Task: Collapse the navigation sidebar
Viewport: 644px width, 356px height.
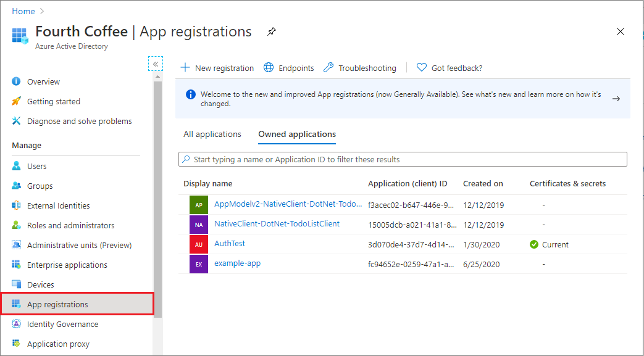Action: tap(156, 64)
